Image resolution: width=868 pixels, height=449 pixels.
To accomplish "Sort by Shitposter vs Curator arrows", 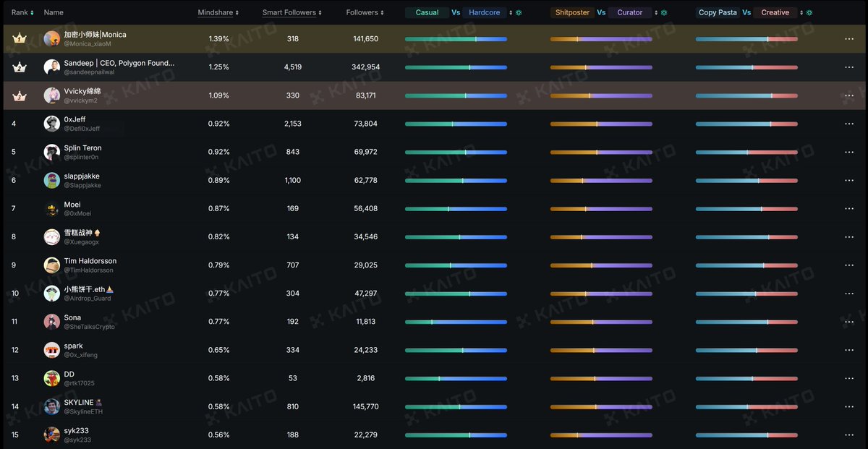I will (657, 13).
